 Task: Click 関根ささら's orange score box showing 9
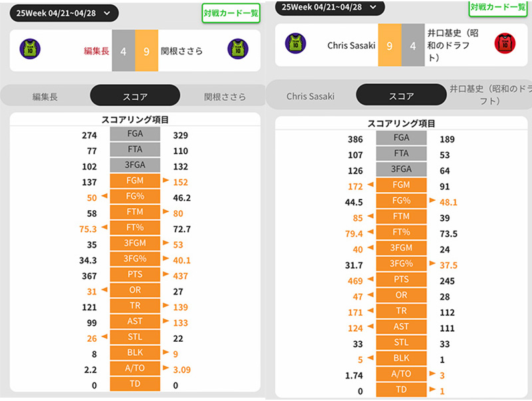(x=146, y=51)
